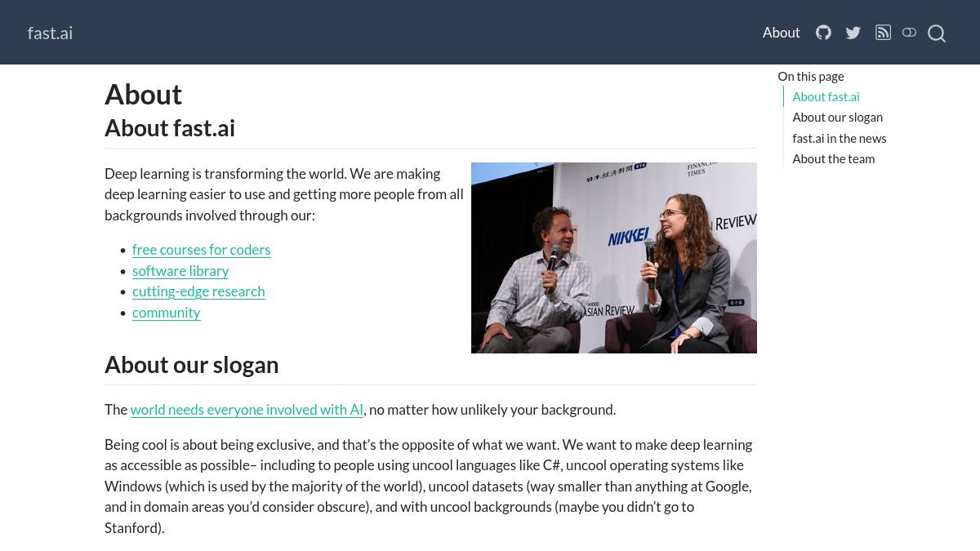Open free courses for coders link

pyautogui.click(x=201, y=250)
